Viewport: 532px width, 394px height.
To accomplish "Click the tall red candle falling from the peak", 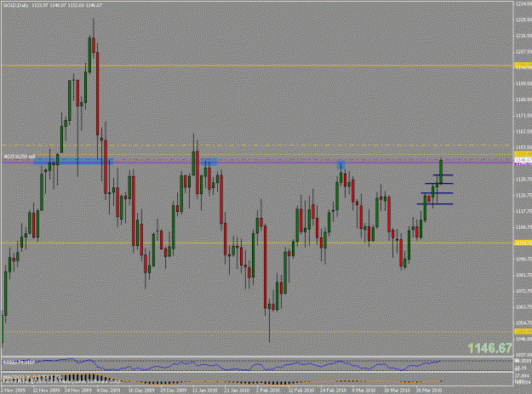I will point(97,94).
